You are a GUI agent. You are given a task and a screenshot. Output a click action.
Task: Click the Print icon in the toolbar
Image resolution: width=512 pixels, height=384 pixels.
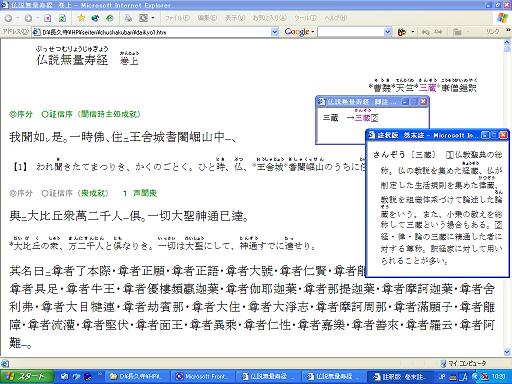128,18
